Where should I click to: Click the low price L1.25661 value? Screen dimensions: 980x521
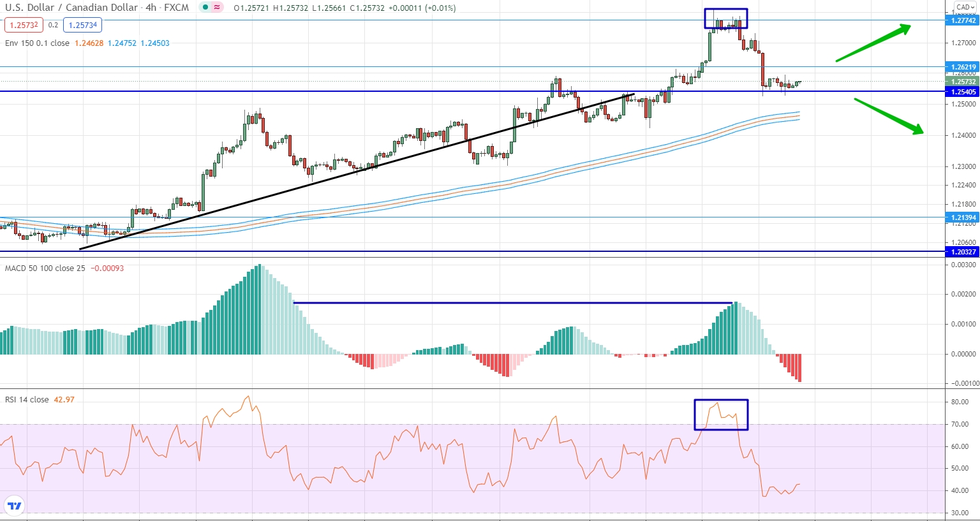(x=329, y=8)
